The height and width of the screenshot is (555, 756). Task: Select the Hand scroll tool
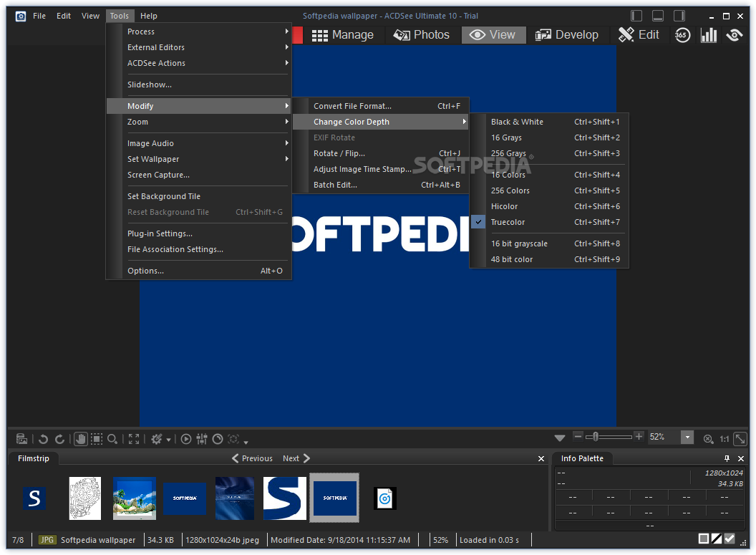(80, 439)
